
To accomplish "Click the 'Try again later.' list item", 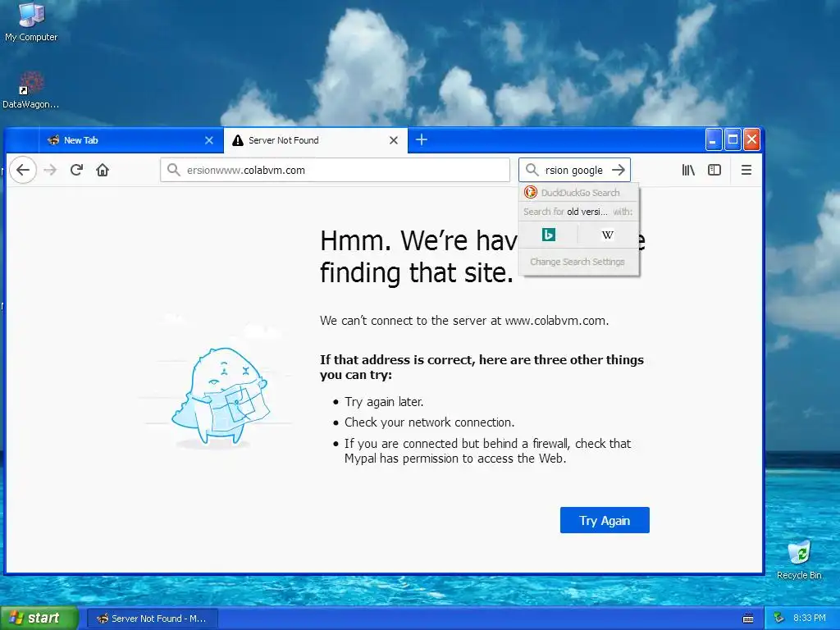I will (x=384, y=402).
